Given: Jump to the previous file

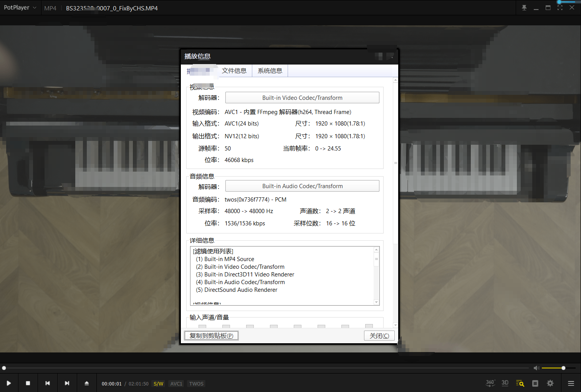Looking at the screenshot, I should [x=48, y=383].
